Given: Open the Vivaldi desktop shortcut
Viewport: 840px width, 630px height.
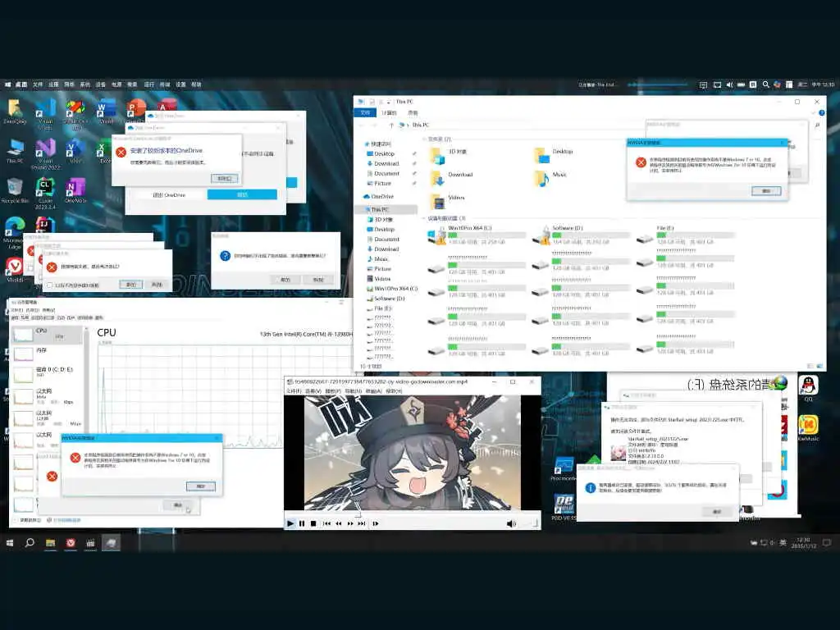Looking at the screenshot, I should coord(15,269).
